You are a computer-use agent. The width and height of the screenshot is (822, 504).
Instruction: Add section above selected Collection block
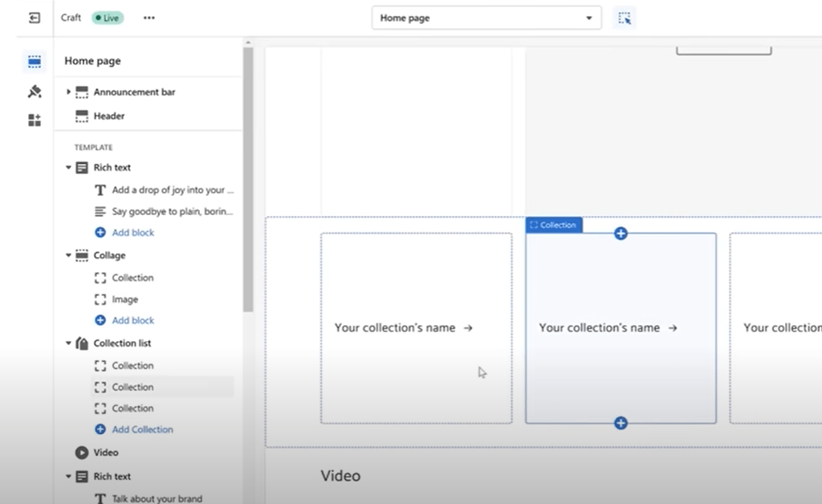621,234
